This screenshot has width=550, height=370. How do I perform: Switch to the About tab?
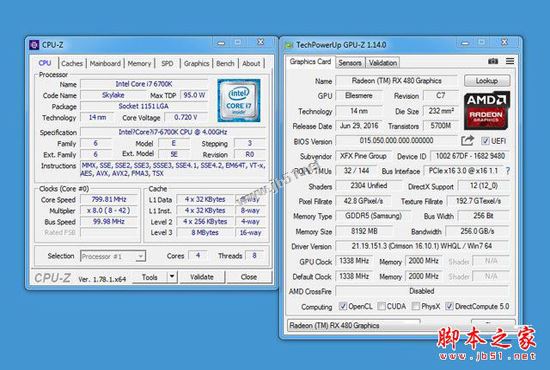[251, 63]
